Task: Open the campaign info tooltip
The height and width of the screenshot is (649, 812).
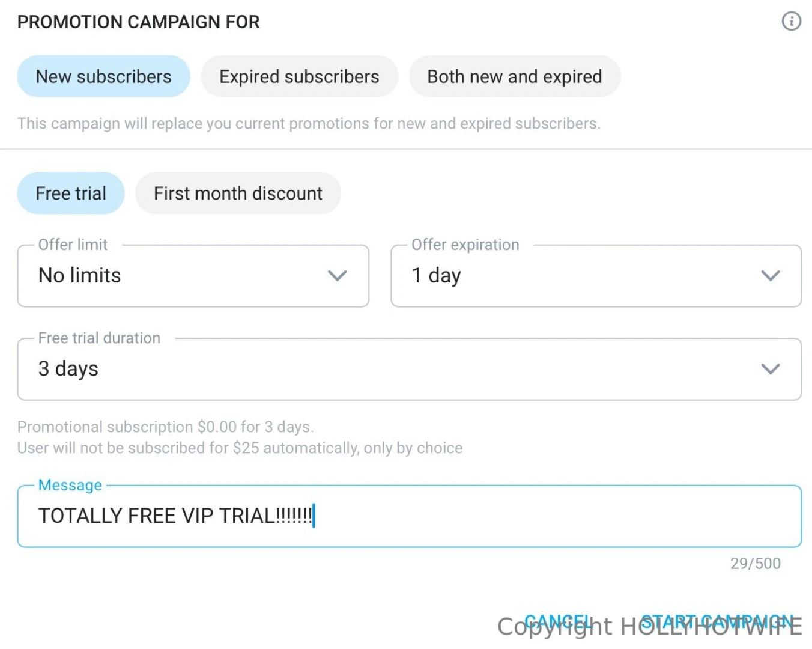Action: pyautogui.click(x=792, y=22)
